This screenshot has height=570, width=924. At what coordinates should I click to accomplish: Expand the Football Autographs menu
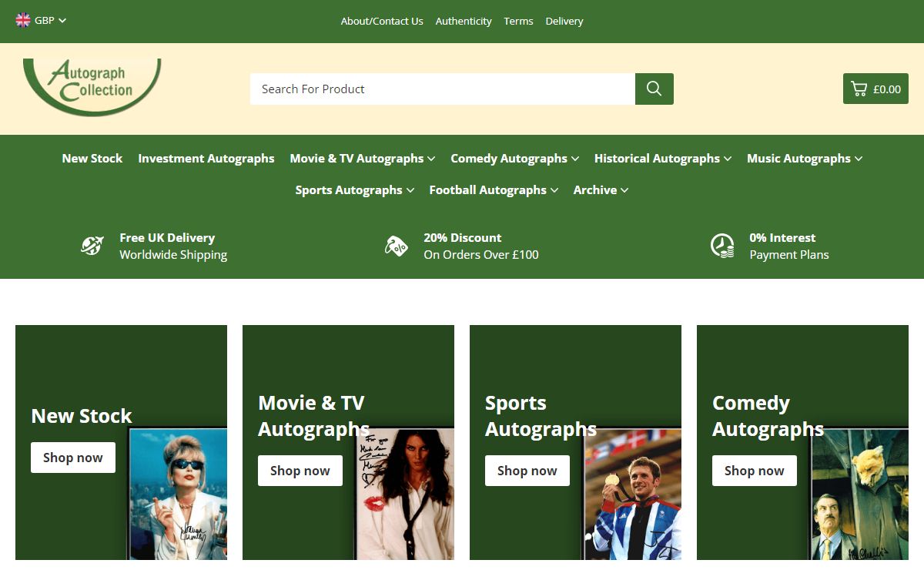[x=494, y=189]
